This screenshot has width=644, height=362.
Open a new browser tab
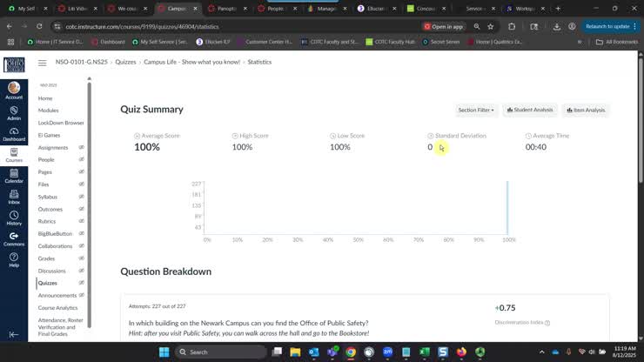[x=558, y=8]
